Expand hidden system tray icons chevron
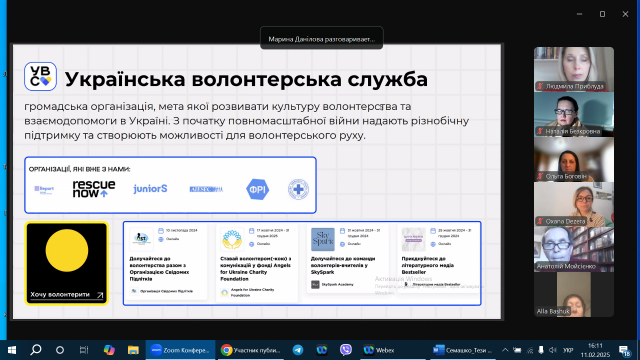This screenshot has width=640, height=360. (x=505, y=350)
